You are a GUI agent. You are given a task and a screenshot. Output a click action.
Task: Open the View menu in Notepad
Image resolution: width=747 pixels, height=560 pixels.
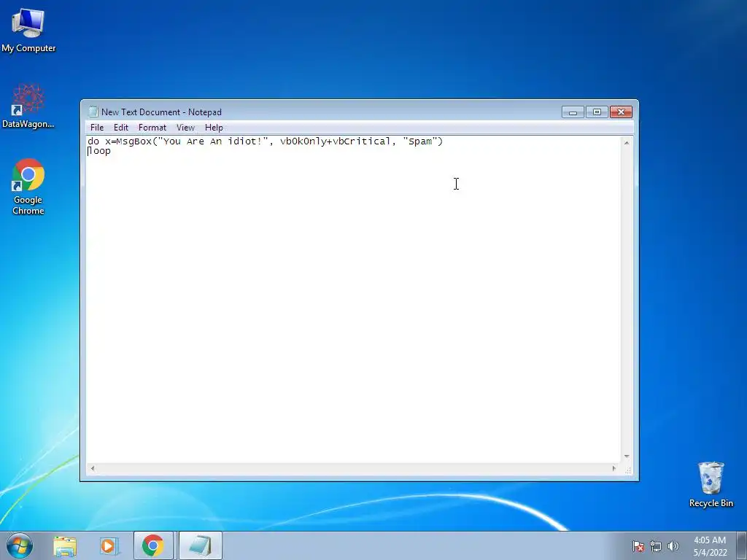click(x=185, y=128)
